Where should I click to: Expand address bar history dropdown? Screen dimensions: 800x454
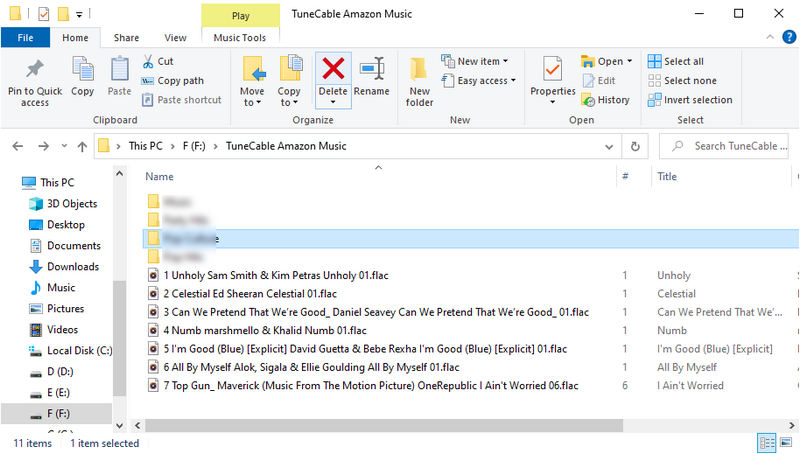click(609, 147)
